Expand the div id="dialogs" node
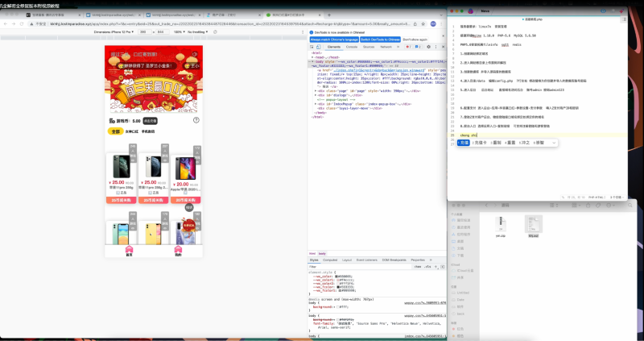Image resolution: width=644 pixels, height=341 pixels. 316,95
